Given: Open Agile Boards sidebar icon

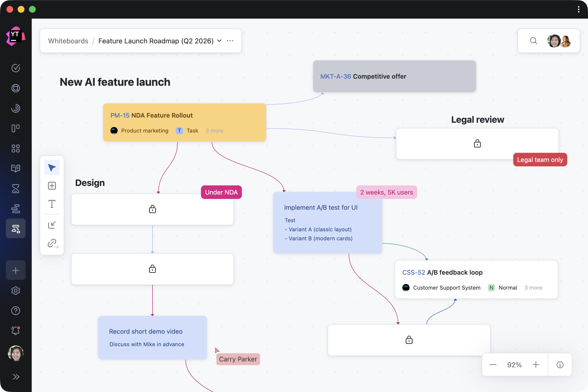Looking at the screenshot, I should (15, 128).
